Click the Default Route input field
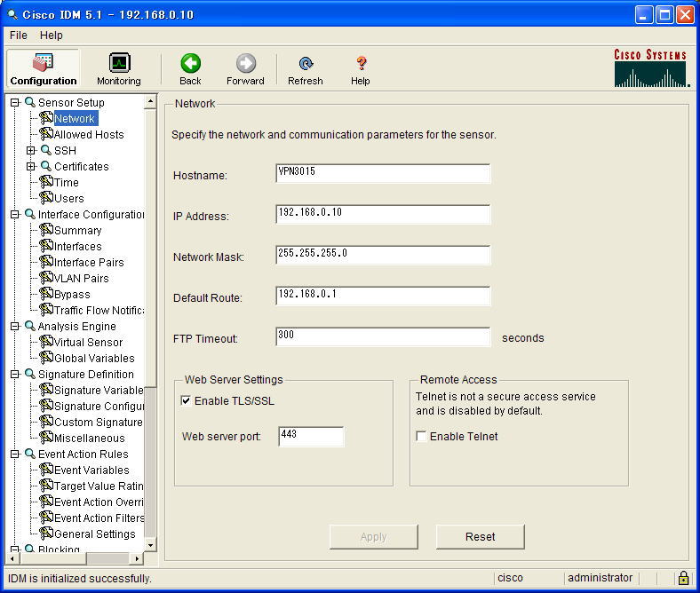The image size is (700, 593). point(383,296)
